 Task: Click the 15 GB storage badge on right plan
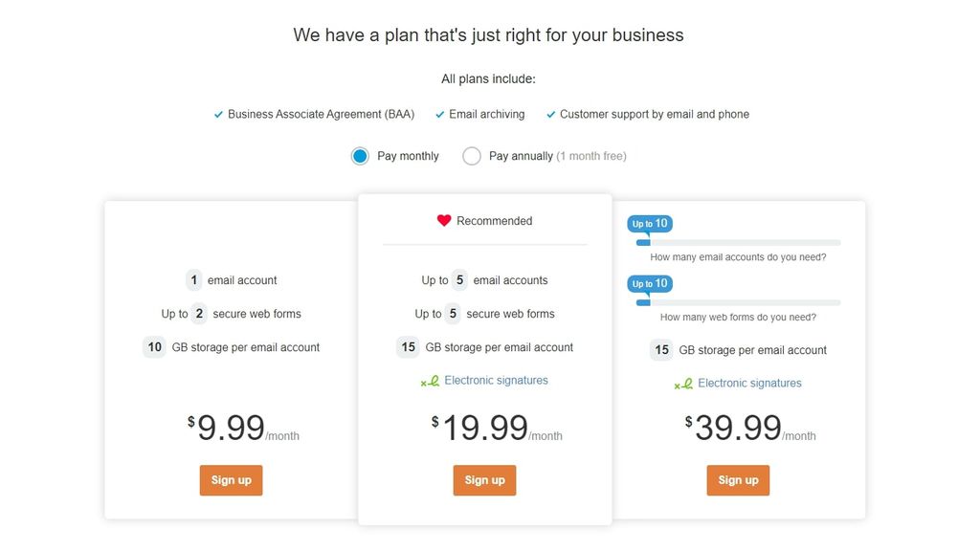pos(661,350)
